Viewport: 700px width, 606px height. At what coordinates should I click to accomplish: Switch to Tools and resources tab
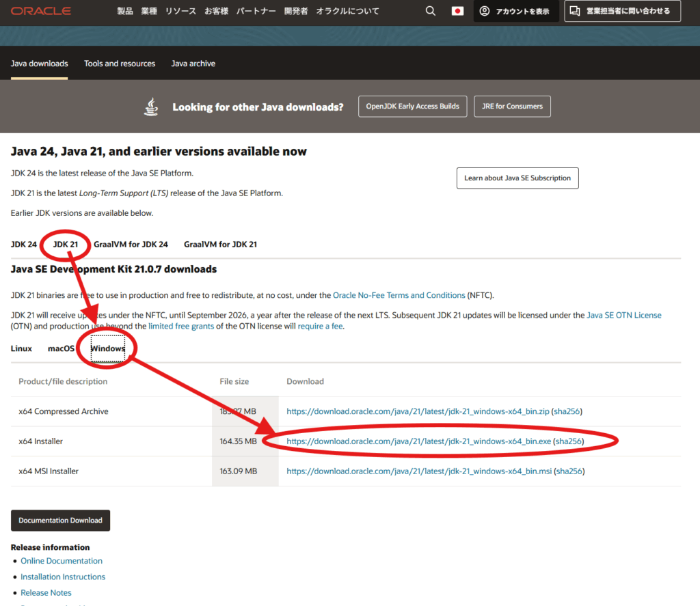(120, 64)
